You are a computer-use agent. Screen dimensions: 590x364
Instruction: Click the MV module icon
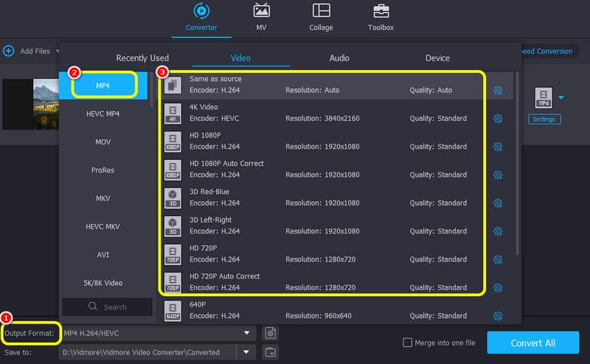(261, 11)
